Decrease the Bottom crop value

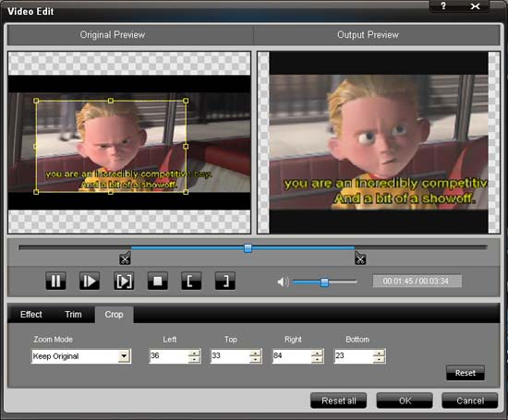(x=379, y=359)
